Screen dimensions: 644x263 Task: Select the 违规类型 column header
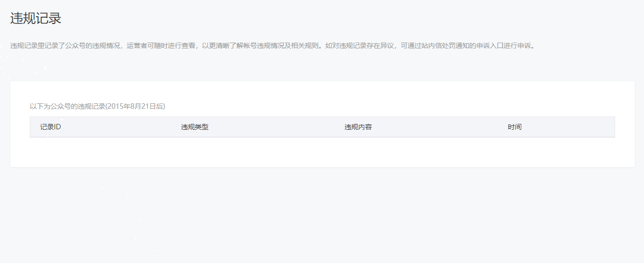(x=195, y=127)
